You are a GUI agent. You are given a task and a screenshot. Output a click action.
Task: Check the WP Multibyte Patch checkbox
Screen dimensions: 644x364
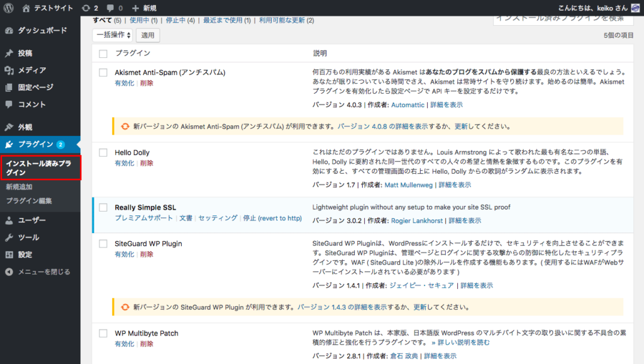click(103, 334)
